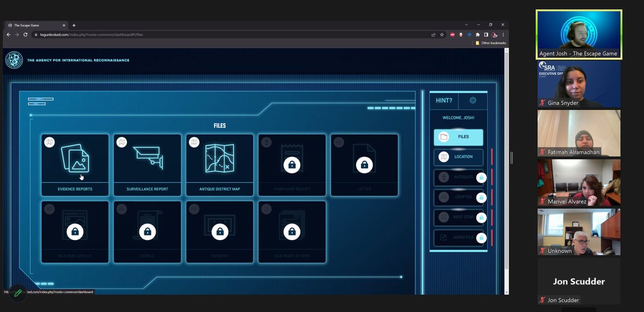Screen dimensions: 644x312
Task: Click the browser address bar URL
Action: 91,34
